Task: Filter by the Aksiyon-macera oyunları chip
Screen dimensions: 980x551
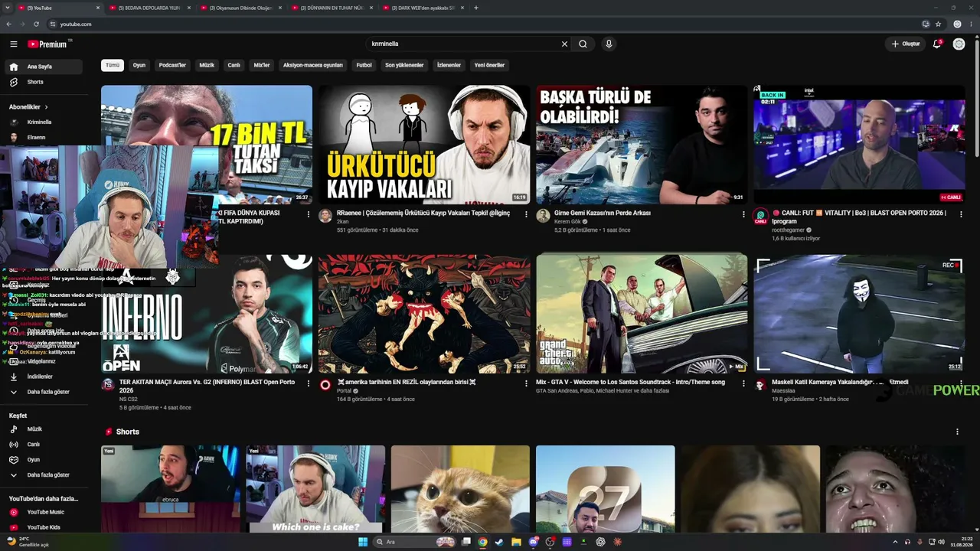Action: tap(313, 65)
